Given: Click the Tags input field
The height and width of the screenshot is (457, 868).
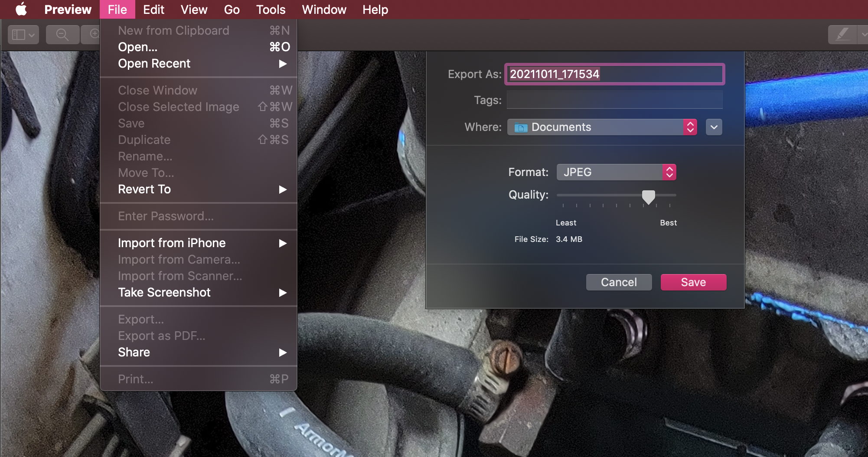Looking at the screenshot, I should click(615, 100).
